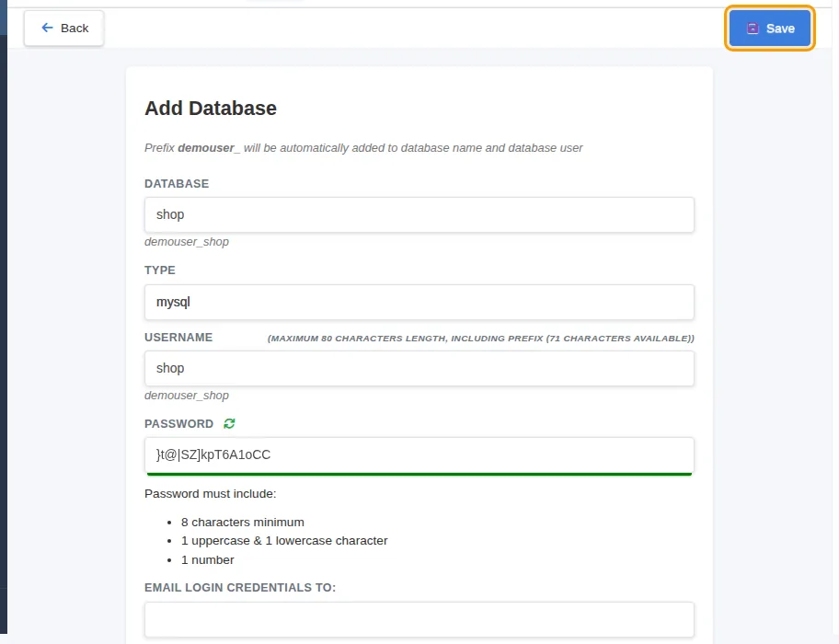Select the Password input field
The height and width of the screenshot is (644, 839).
[x=419, y=454]
